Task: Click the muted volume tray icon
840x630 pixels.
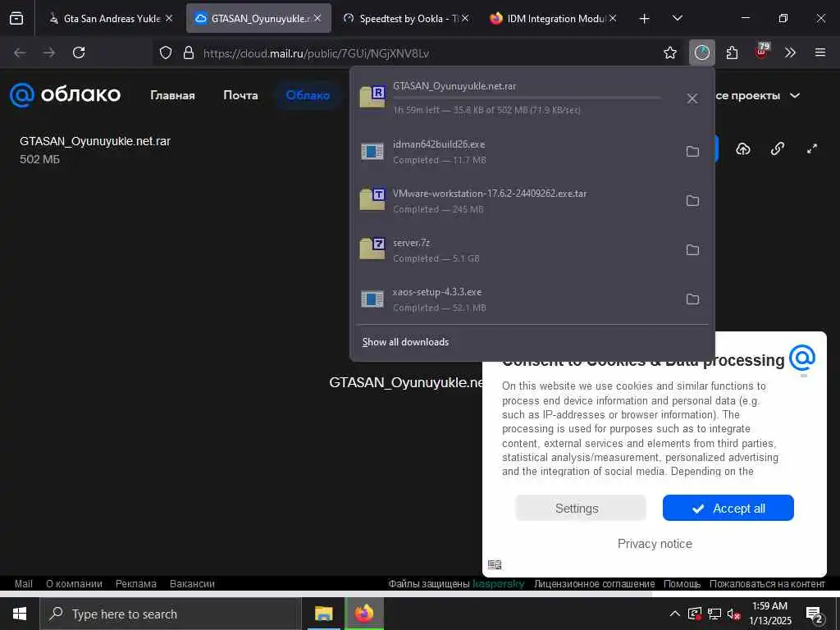Action: pos(733,614)
